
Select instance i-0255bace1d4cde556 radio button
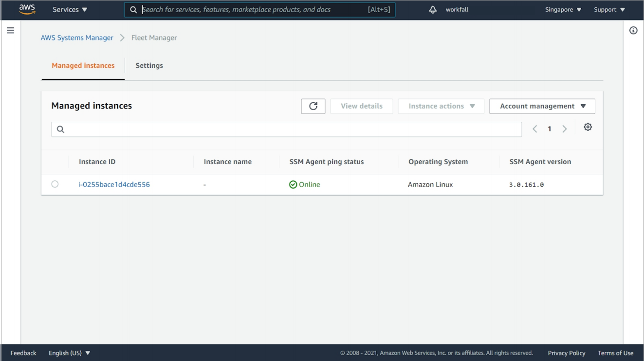coord(55,184)
